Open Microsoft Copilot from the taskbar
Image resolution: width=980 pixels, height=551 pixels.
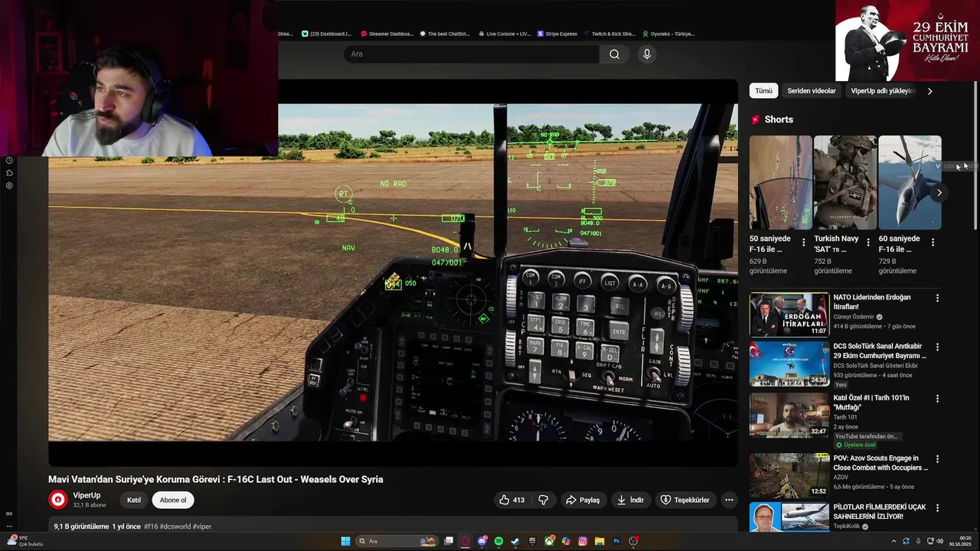click(566, 541)
